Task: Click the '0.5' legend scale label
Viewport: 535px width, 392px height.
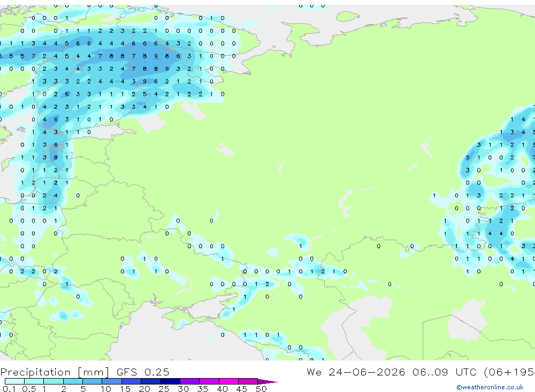Action: click(x=29, y=389)
